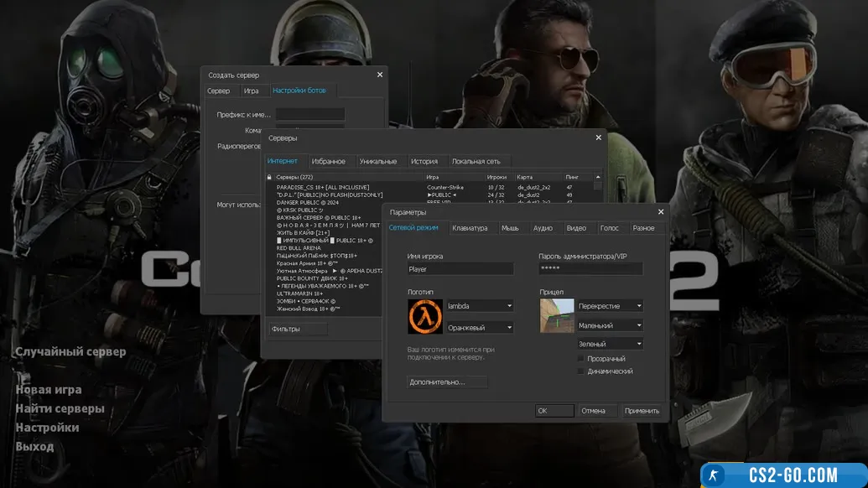The width and height of the screenshot is (868, 488).
Task: Enable the Прозрачный checkbox
Action: click(x=581, y=359)
